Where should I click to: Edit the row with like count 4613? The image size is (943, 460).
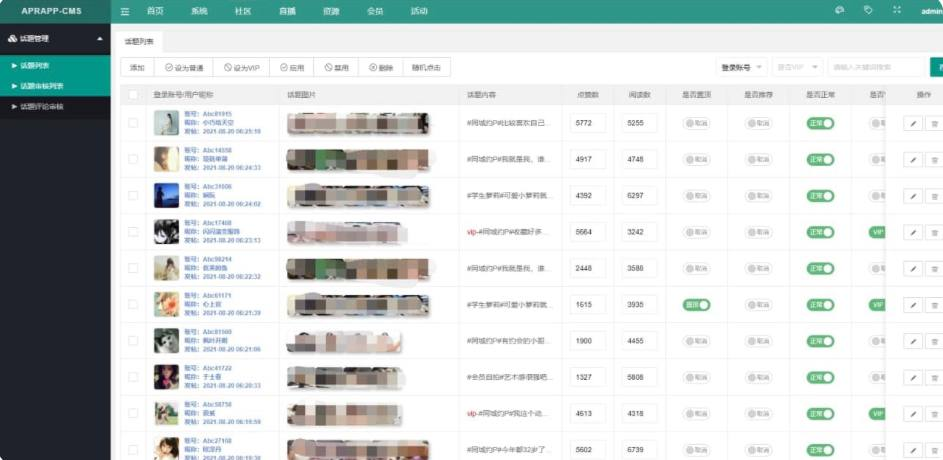913,414
